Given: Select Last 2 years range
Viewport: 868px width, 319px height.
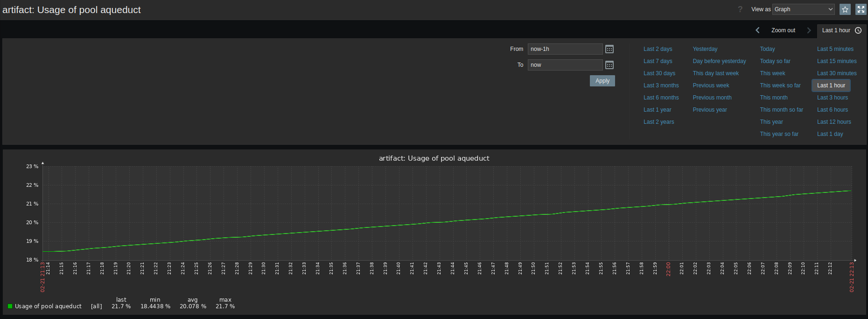Looking at the screenshot, I should tap(658, 122).
